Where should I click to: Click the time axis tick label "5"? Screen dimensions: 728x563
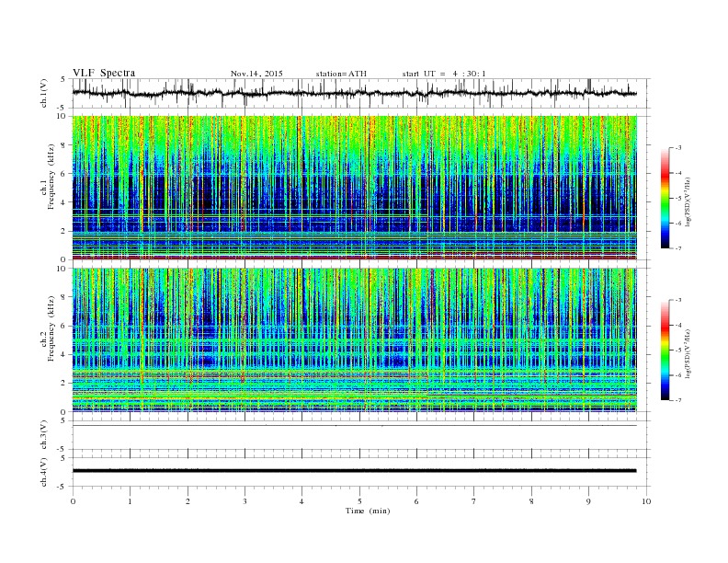point(359,501)
